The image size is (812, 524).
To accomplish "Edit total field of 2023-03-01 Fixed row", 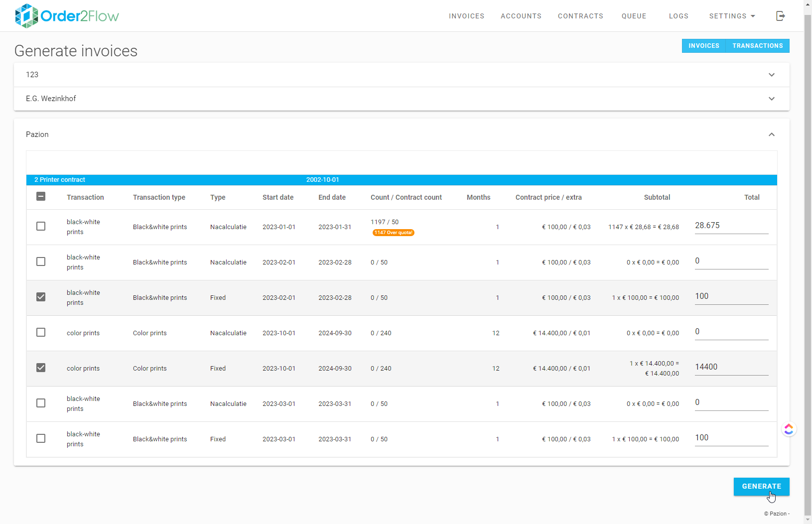I will (x=731, y=438).
